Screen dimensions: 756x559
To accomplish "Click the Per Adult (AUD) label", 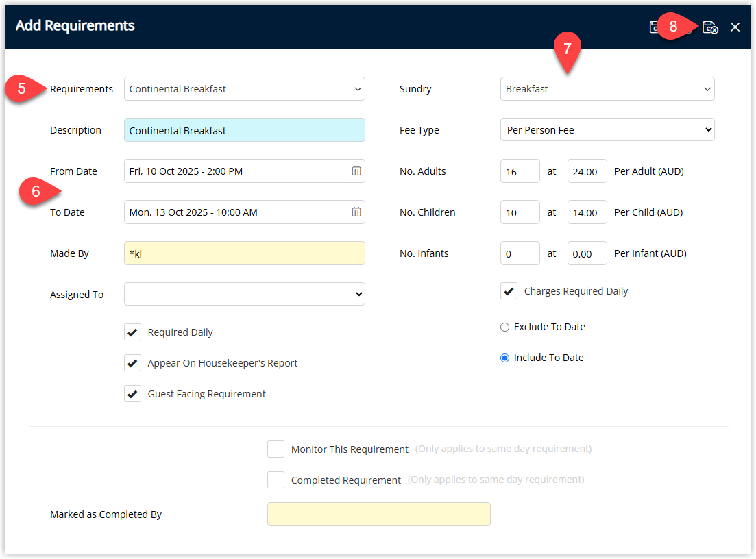I will (x=649, y=171).
